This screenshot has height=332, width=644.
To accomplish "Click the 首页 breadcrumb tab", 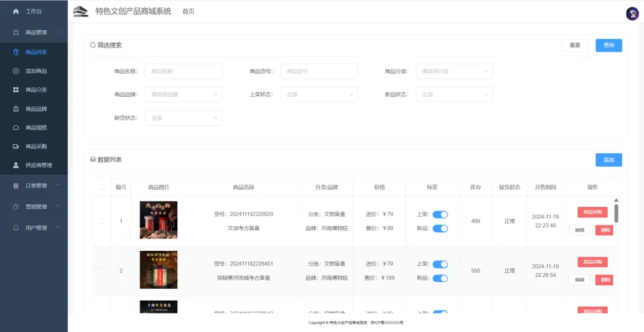I will click(188, 12).
